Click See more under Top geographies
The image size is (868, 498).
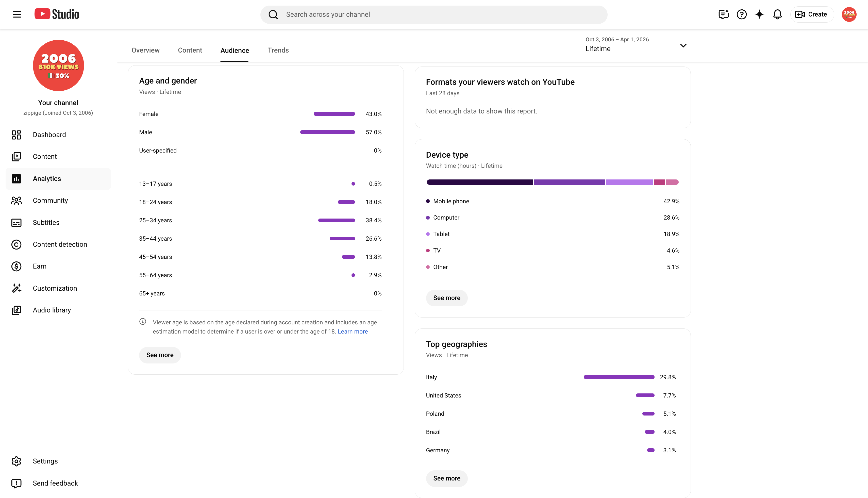[x=447, y=478]
